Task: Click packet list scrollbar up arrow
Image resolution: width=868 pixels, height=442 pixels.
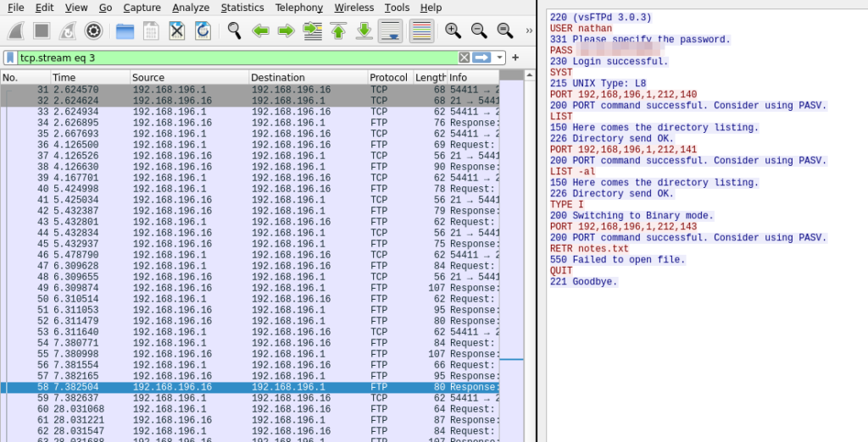Action: click(x=530, y=75)
